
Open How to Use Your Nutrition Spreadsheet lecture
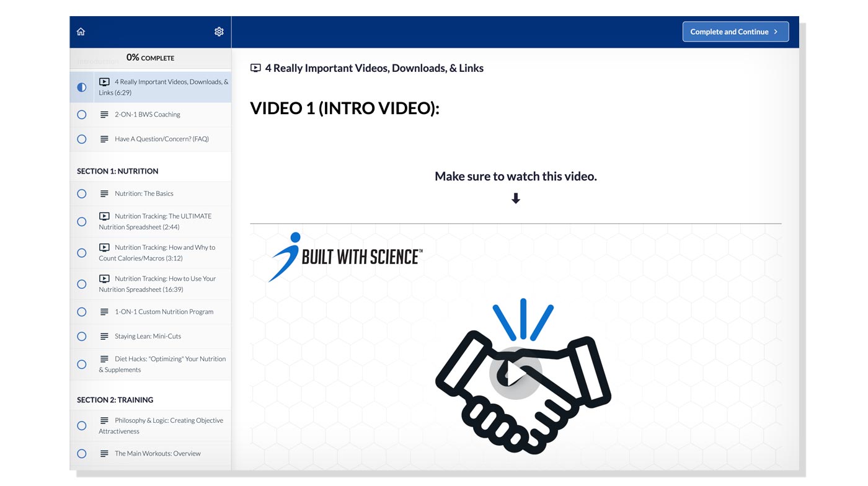click(x=151, y=284)
